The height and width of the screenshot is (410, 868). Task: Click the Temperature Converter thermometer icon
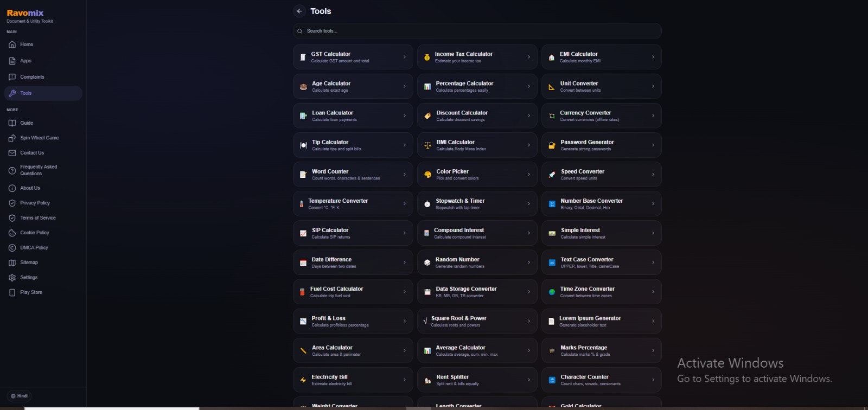click(301, 204)
